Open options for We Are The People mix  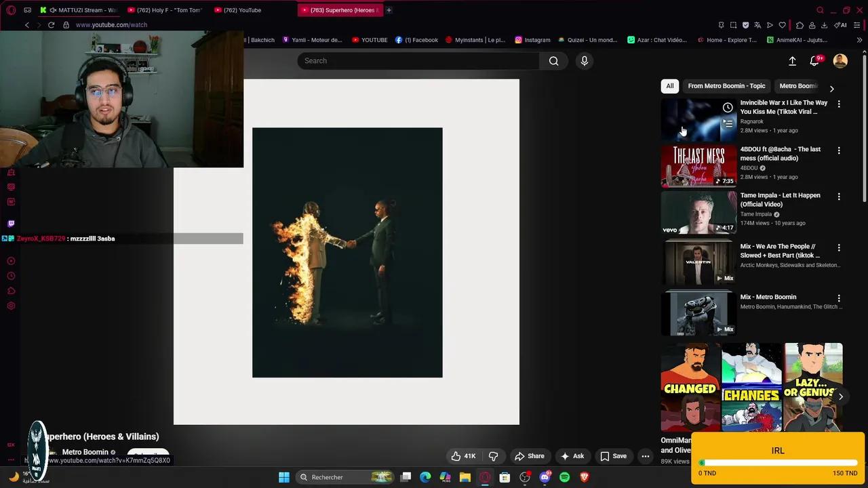839,248
